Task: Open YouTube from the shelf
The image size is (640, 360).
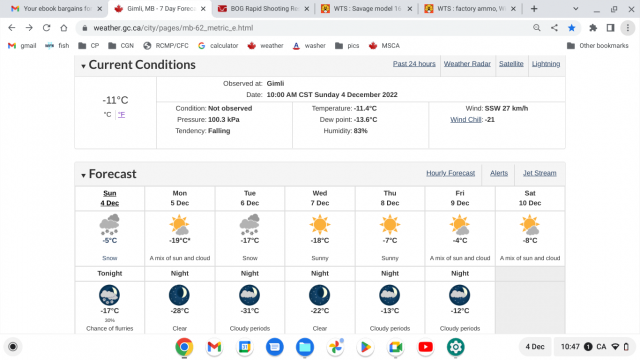Action: point(425,347)
